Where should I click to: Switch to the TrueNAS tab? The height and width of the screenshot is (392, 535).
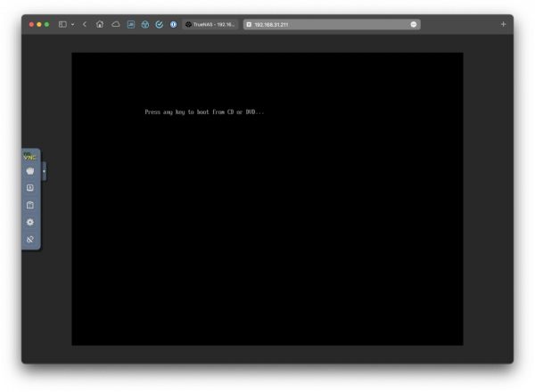[211, 24]
